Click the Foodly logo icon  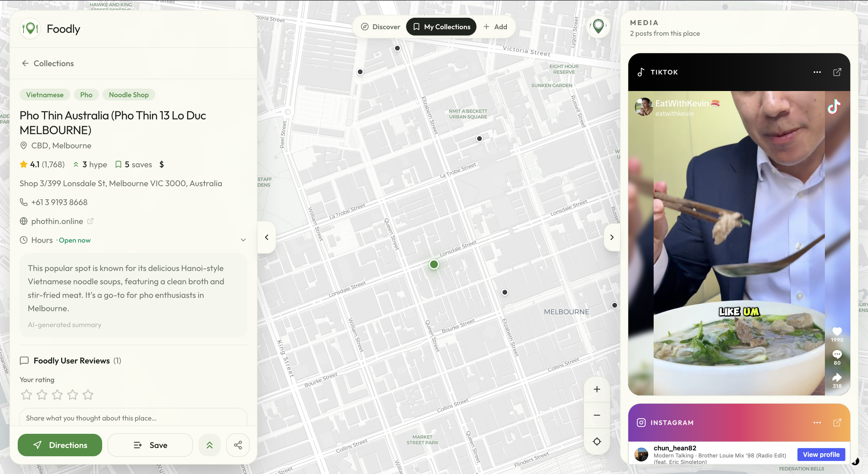(x=30, y=29)
